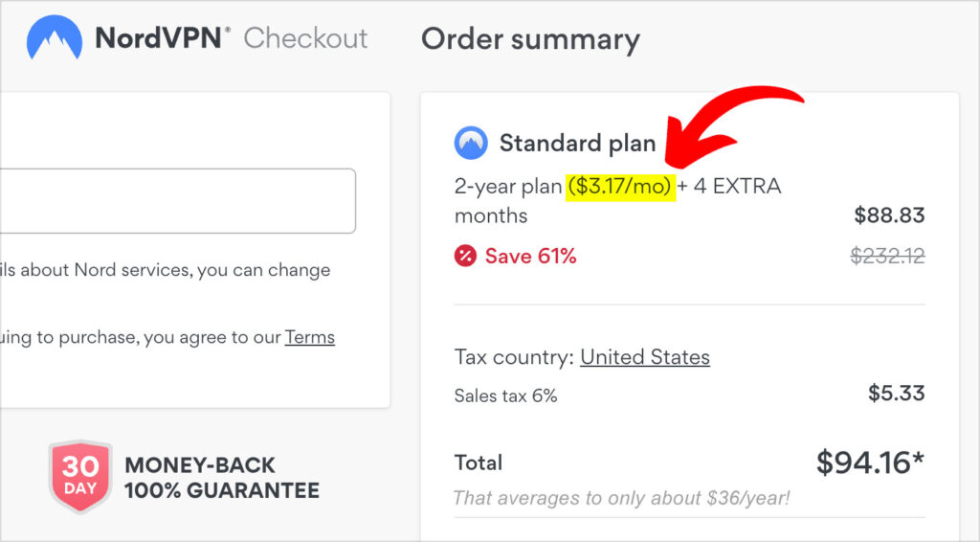The height and width of the screenshot is (542, 980).
Task: Click the $88.83 plan price
Action: (x=889, y=215)
